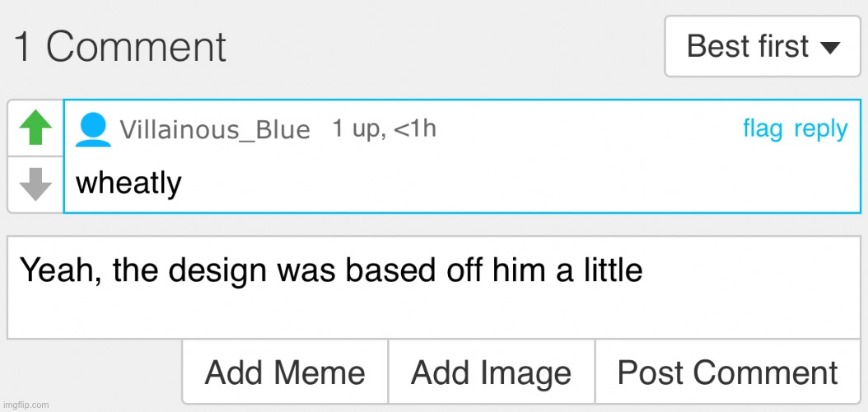
Task: Open the Best first sort dropdown
Action: point(763,46)
